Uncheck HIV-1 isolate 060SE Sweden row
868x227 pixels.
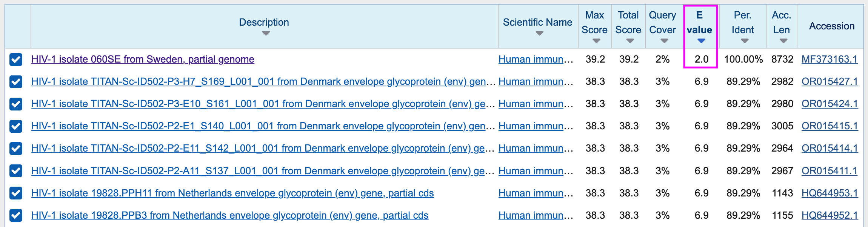tap(16, 59)
